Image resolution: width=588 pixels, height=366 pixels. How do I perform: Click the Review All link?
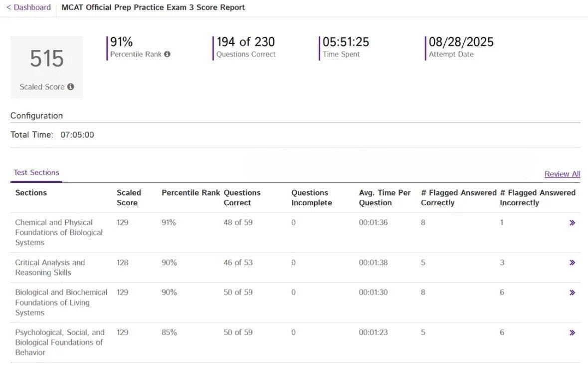click(x=562, y=174)
